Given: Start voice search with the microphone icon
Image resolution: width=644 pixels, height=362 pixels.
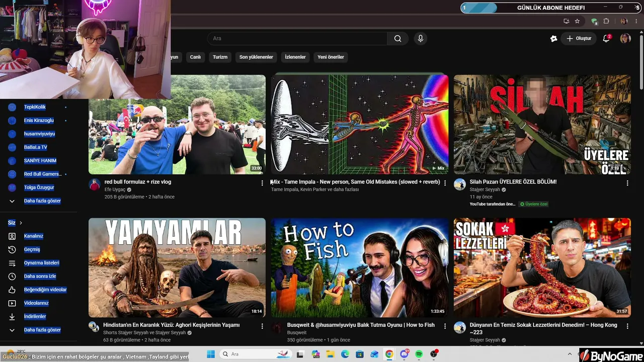Looking at the screenshot, I should [x=421, y=39].
